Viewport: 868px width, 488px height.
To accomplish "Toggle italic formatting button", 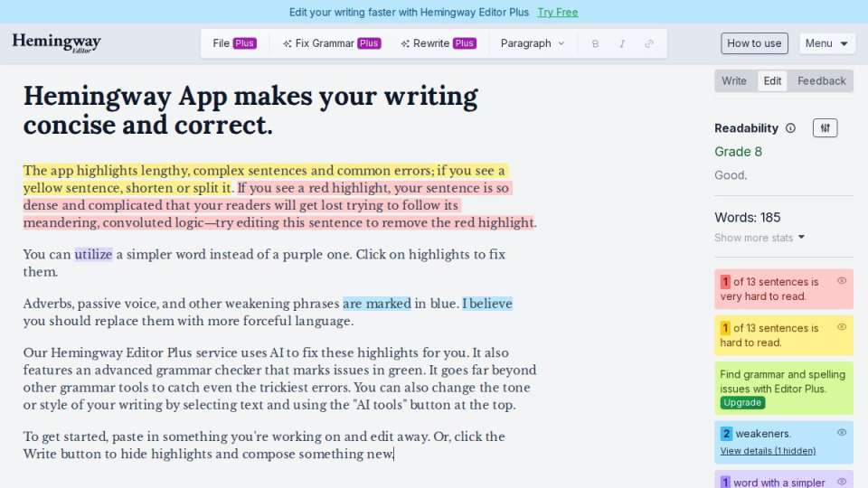I will [622, 43].
